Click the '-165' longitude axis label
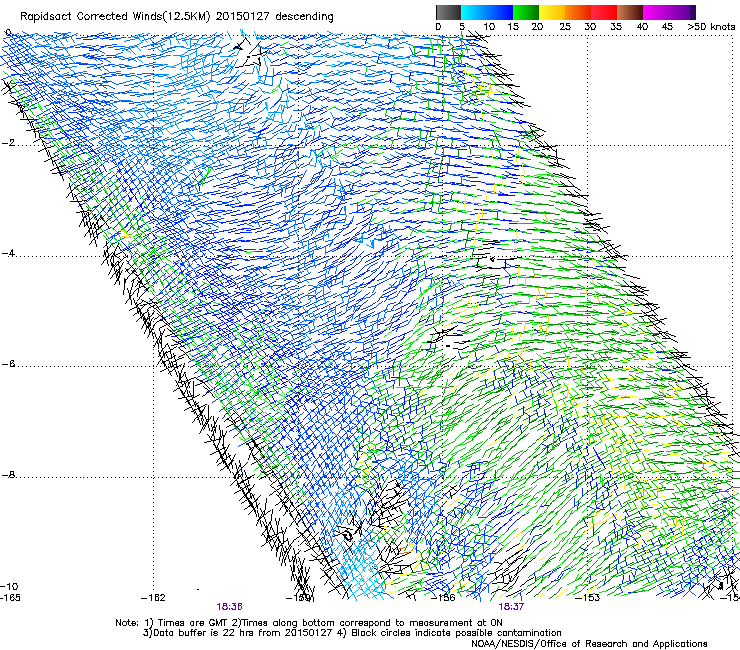 coord(10,598)
